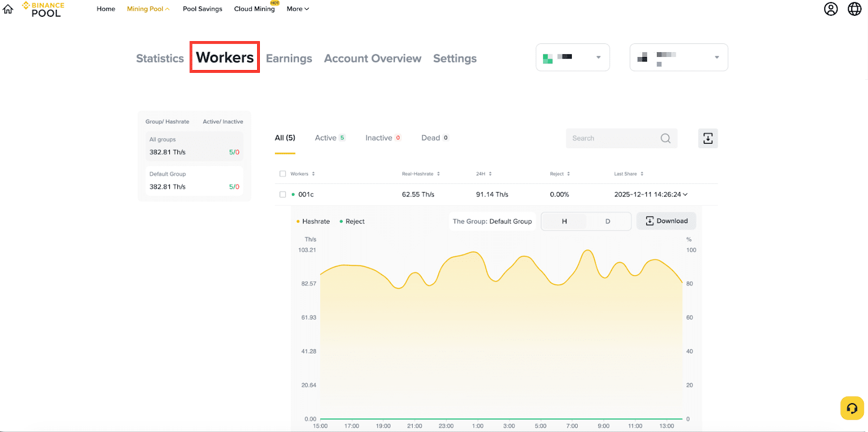Expand the Mining Pool menu
This screenshot has width=868, height=432.
pos(148,9)
